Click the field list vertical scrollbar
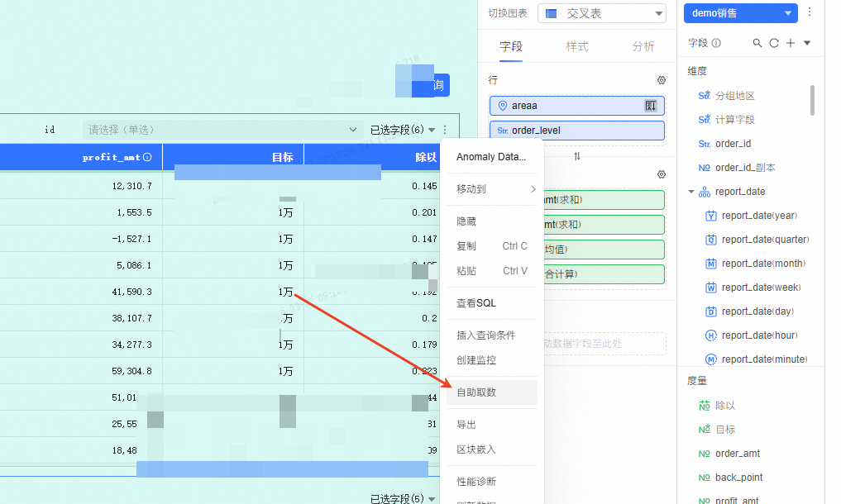 (812, 99)
